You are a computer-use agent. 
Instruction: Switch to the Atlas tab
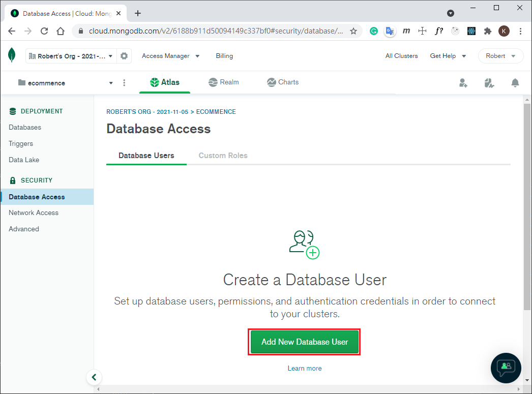(165, 82)
